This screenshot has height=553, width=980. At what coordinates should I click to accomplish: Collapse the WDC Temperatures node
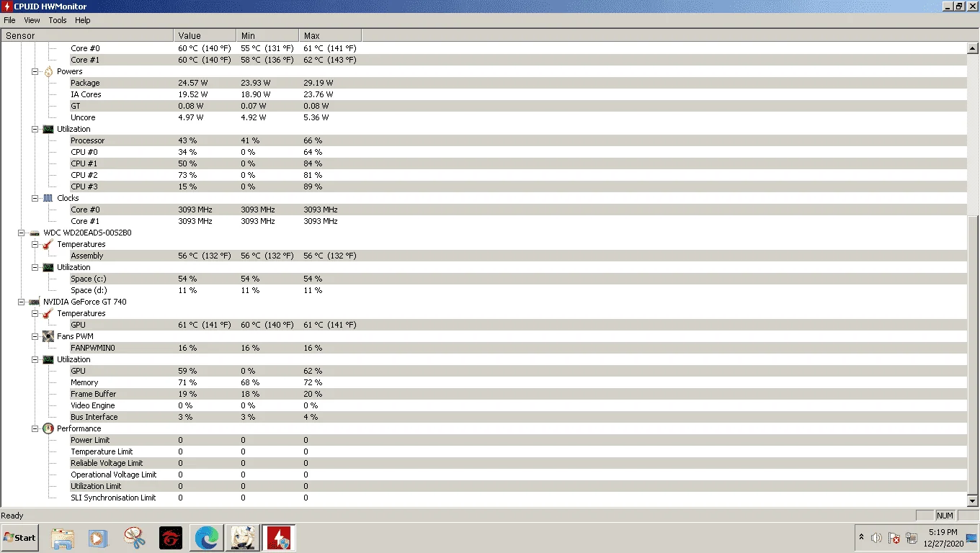point(35,244)
